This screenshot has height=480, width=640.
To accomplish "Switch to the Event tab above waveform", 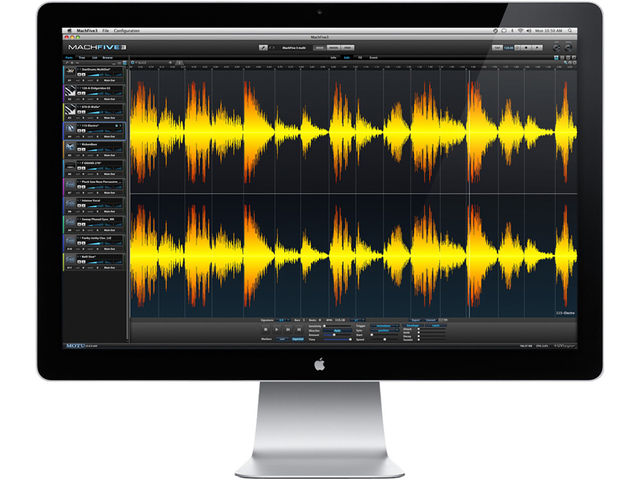I will [x=373, y=58].
